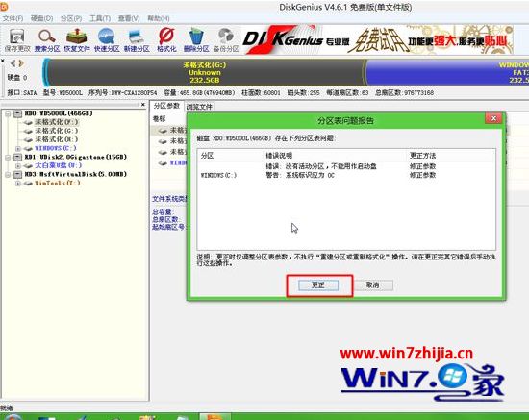Click the 错误说明 column header
This screenshot has height=420, width=529.
click(x=279, y=156)
